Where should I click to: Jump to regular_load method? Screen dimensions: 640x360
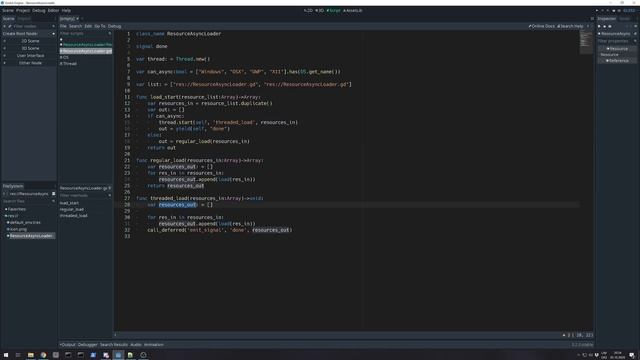[x=71, y=209]
